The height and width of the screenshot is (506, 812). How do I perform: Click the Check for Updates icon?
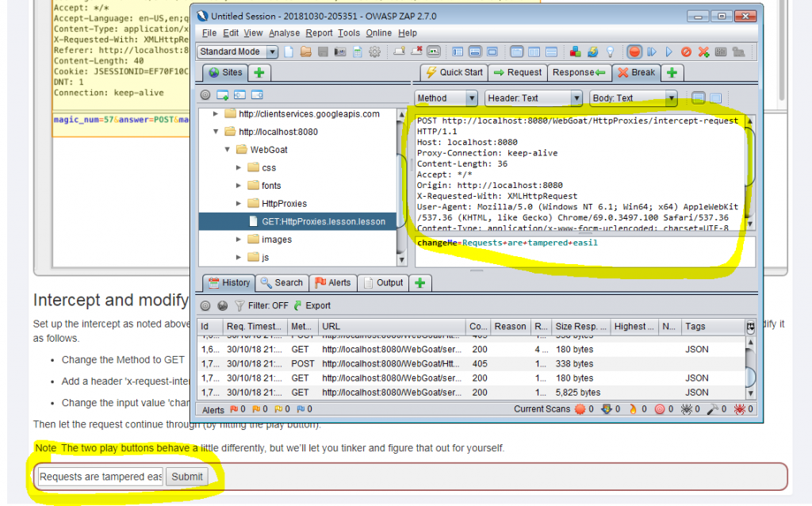(x=592, y=52)
